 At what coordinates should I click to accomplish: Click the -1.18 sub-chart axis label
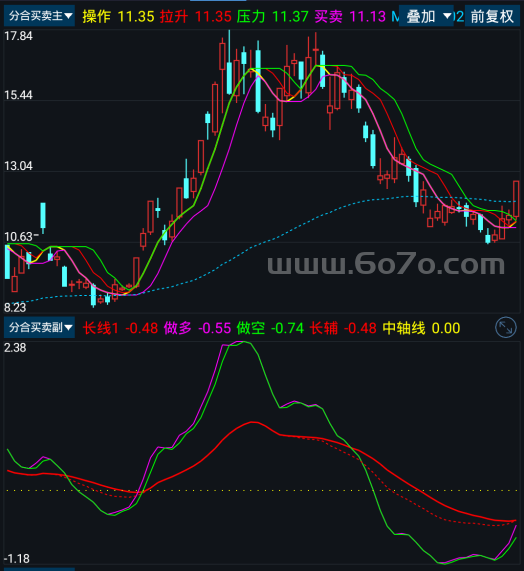(x=17, y=559)
